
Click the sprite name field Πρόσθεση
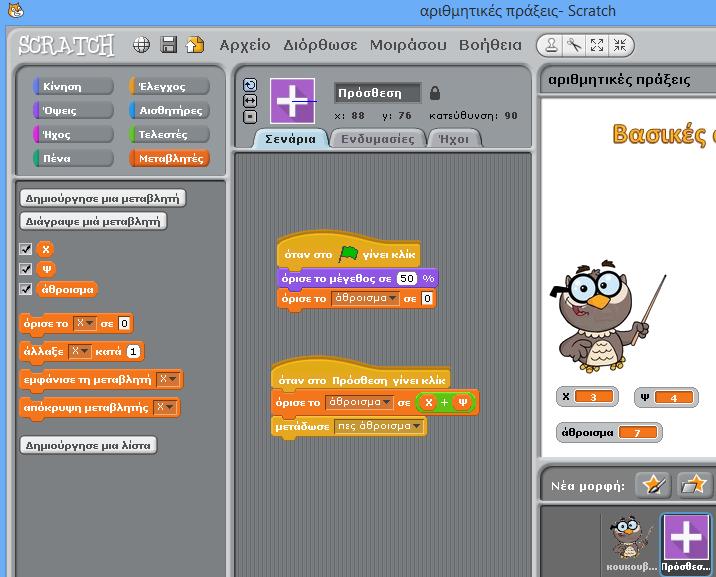tap(377, 93)
